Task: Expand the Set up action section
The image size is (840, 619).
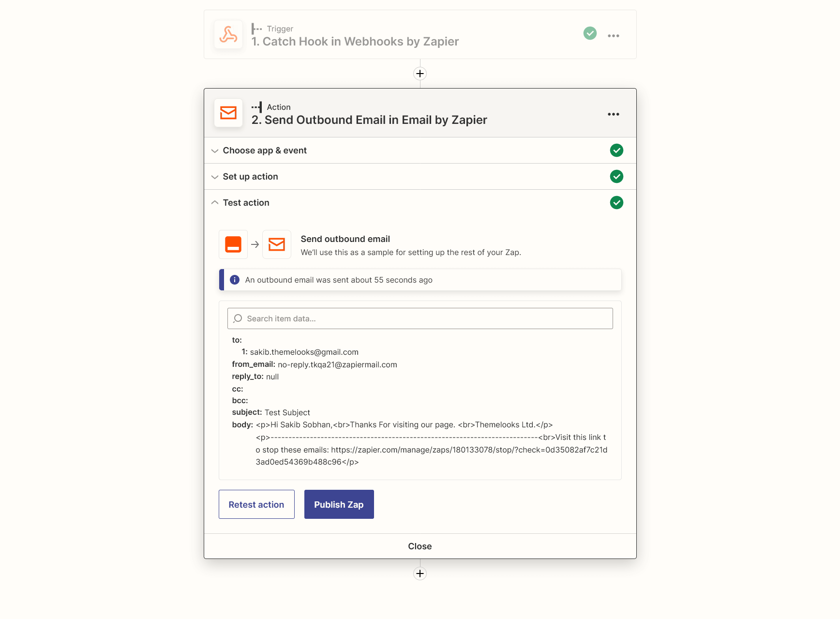Action: 250,177
